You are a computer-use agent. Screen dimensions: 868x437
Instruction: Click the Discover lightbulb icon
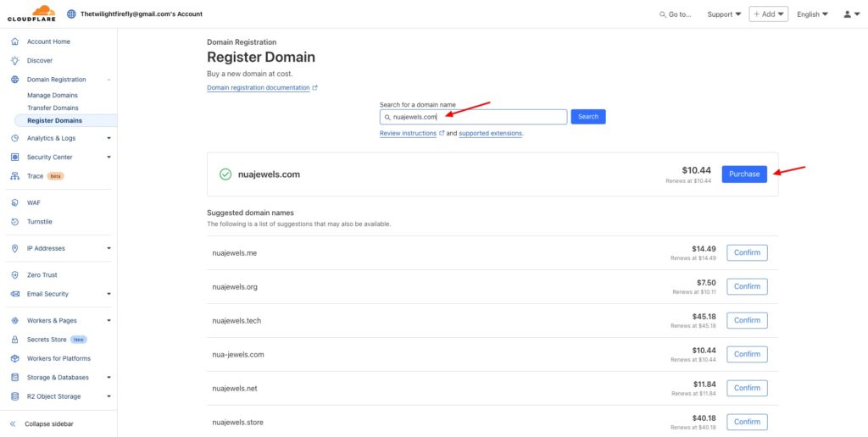click(15, 60)
